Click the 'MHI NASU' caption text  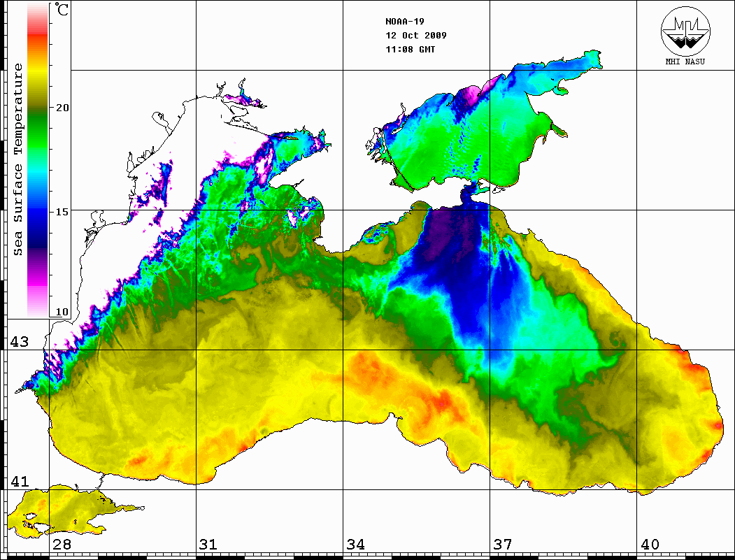click(x=685, y=62)
